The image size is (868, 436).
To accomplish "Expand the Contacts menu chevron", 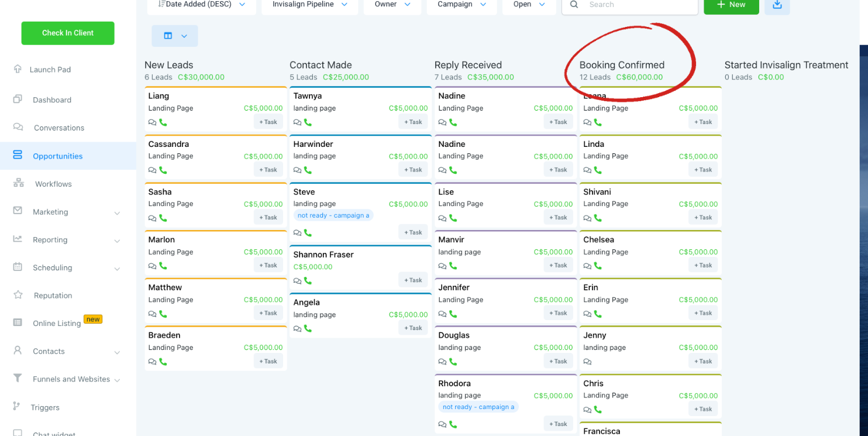I will (x=117, y=352).
